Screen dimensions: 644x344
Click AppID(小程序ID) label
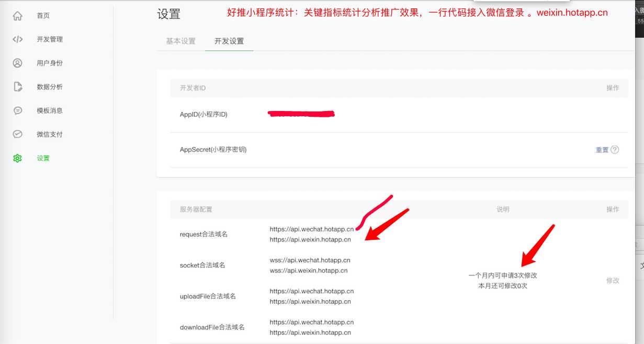[204, 114]
